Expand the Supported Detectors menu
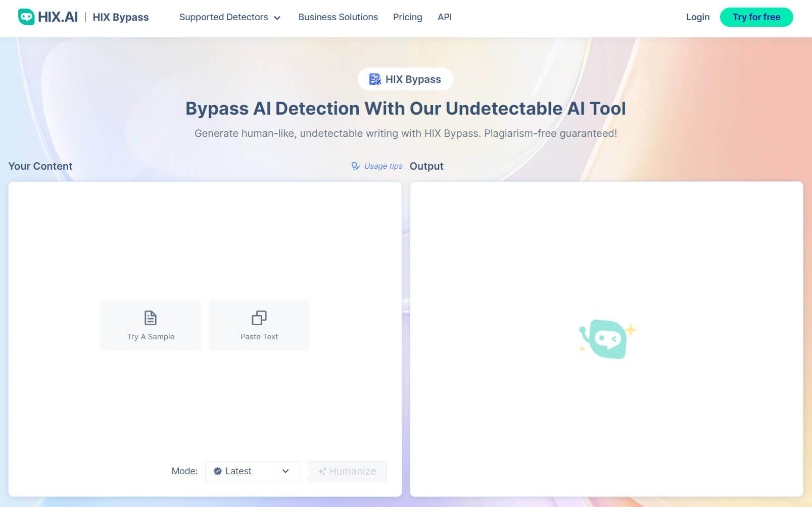This screenshot has height=507, width=812. coord(229,17)
